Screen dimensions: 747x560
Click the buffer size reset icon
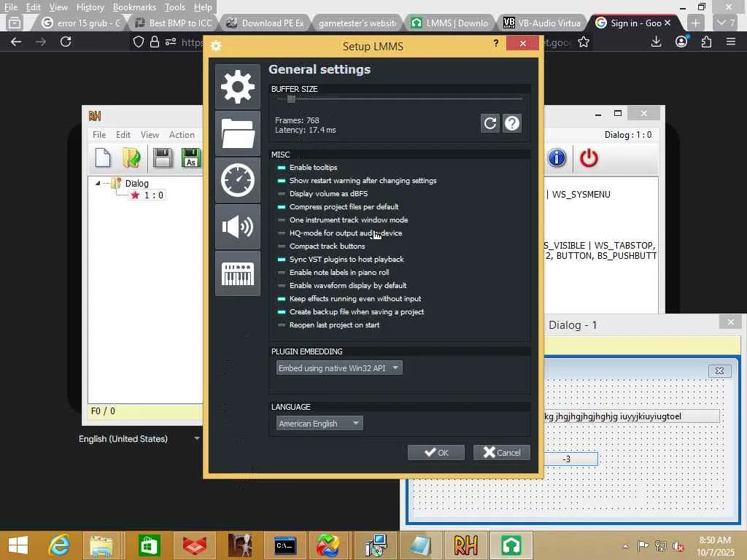pyautogui.click(x=489, y=123)
